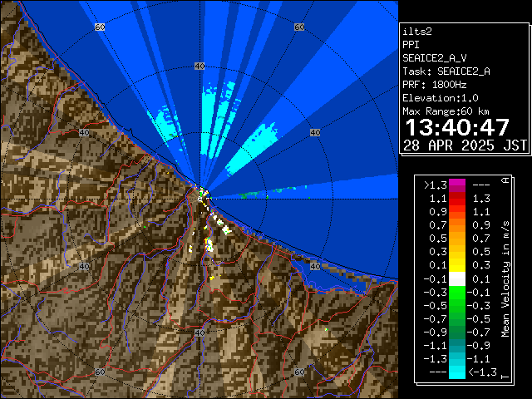
Task: Click the cyan echo patch northwest of radar
Action: [165, 123]
